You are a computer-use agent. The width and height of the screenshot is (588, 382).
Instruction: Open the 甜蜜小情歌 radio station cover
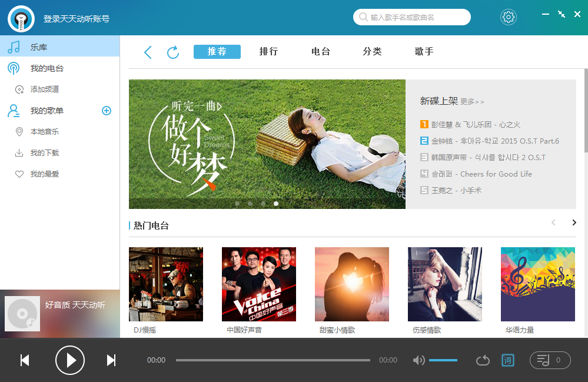(352, 284)
